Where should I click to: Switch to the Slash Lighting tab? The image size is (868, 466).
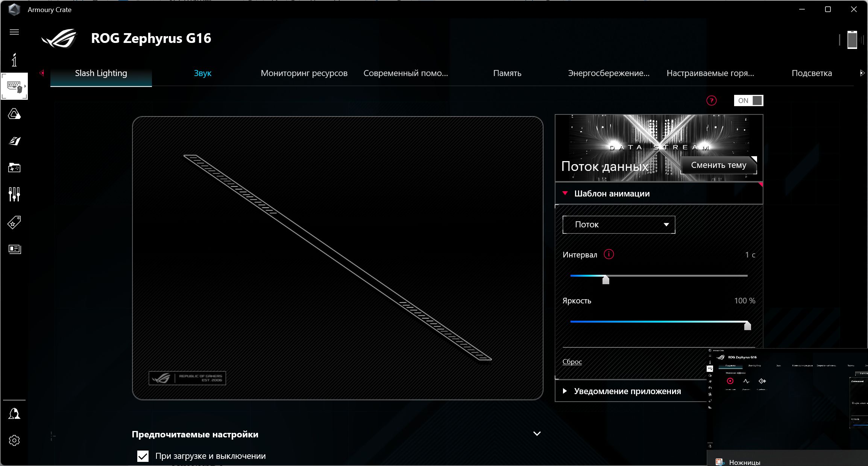click(101, 73)
